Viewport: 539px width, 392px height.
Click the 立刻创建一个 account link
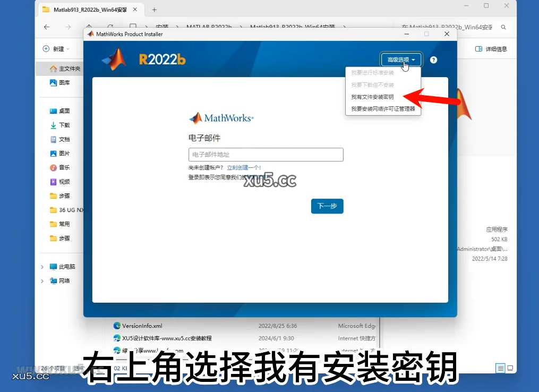(x=245, y=167)
